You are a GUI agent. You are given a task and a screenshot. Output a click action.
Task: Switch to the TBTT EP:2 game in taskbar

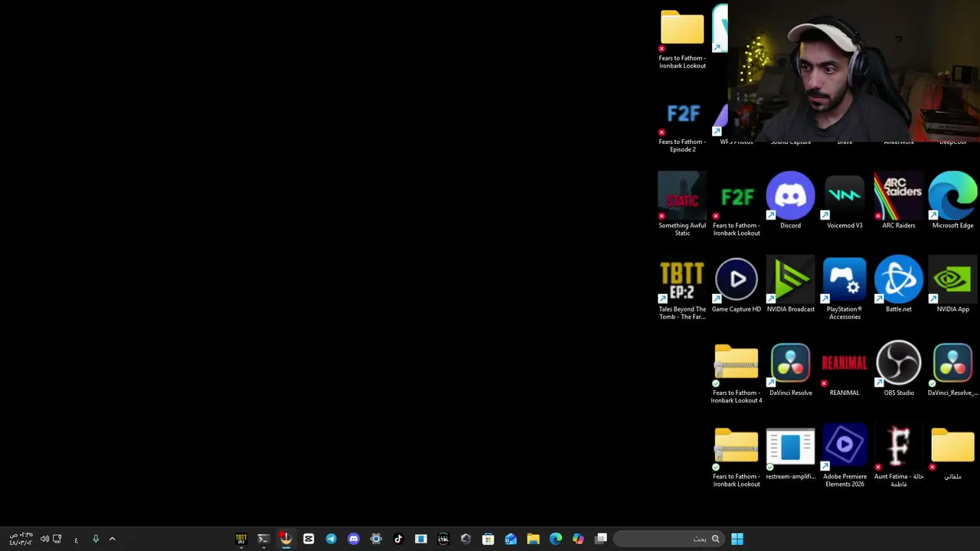[241, 539]
